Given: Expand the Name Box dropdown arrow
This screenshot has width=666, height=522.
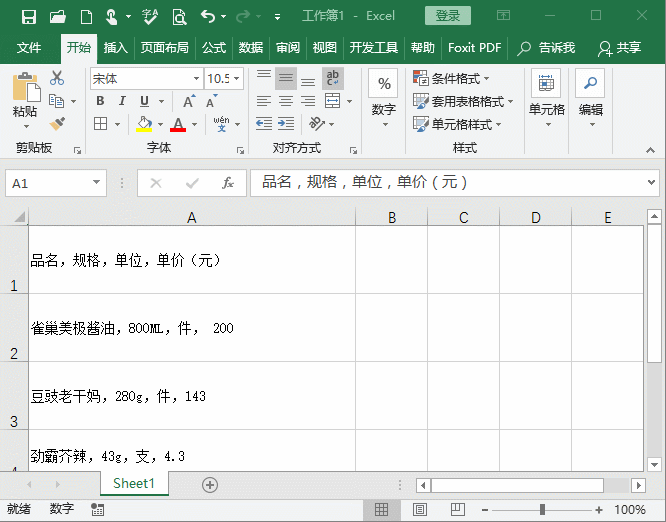Looking at the screenshot, I should point(96,183).
